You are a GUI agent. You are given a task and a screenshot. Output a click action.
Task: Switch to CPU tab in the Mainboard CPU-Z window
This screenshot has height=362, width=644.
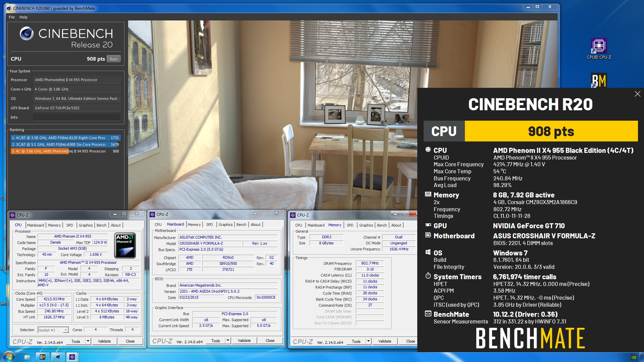pyautogui.click(x=158, y=225)
